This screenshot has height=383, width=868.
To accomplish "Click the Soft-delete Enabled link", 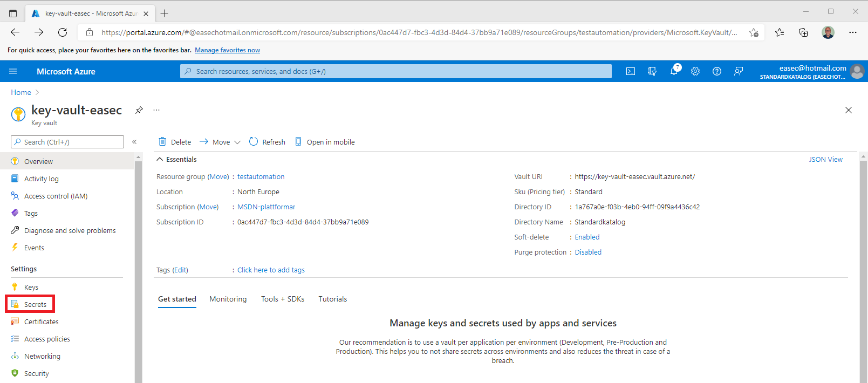I will (587, 237).
